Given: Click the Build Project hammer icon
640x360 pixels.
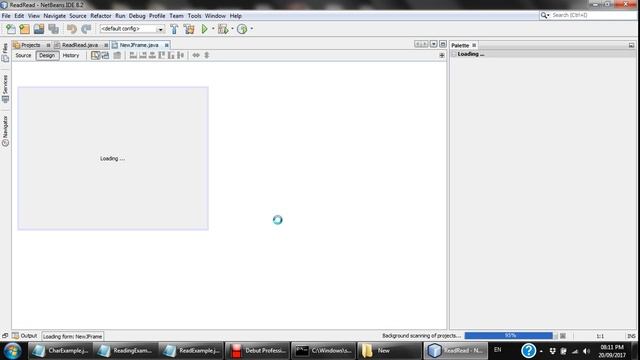Looking at the screenshot, I should click(174, 29).
